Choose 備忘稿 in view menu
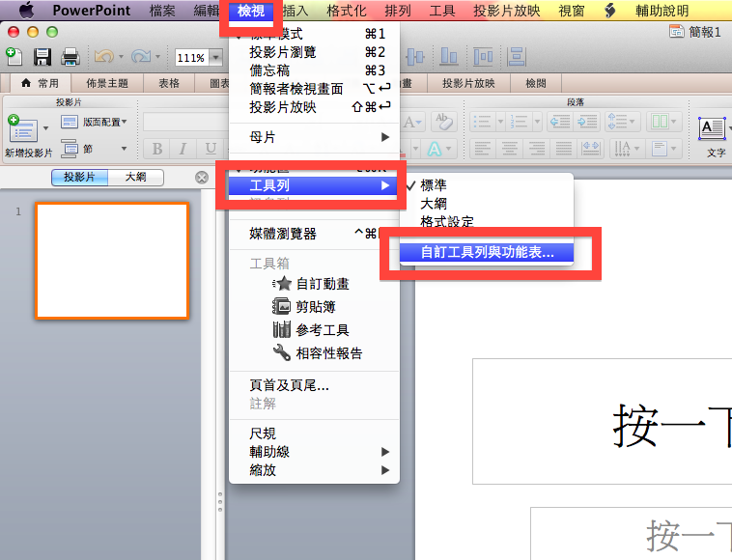Viewport: 732px width, 560px height. click(x=314, y=70)
